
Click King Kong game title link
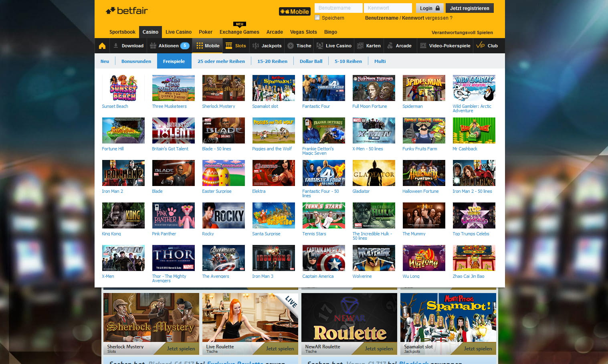(x=111, y=234)
